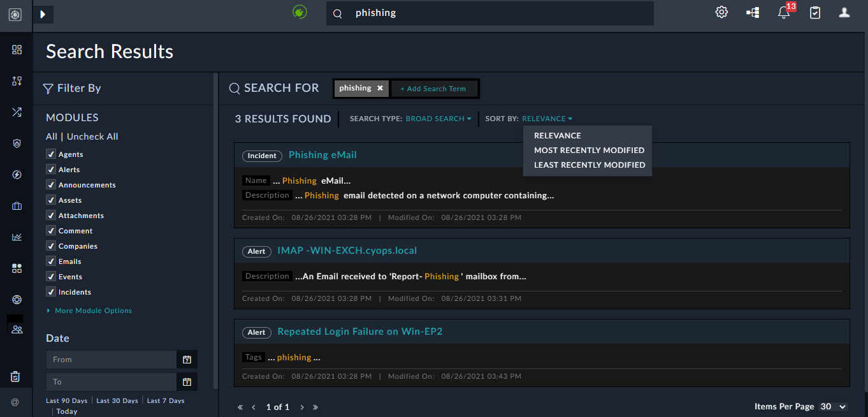868x417 pixels.
Task: Open the Dashboard panel from the sidebar
Action: pyautogui.click(x=17, y=50)
